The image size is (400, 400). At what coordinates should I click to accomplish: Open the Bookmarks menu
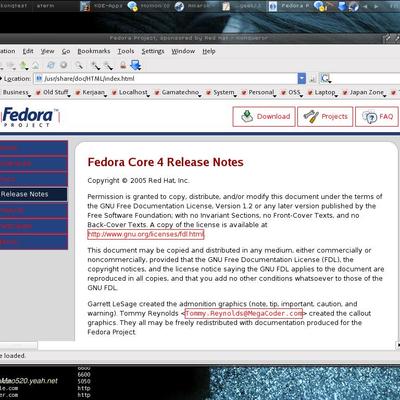[x=94, y=51]
